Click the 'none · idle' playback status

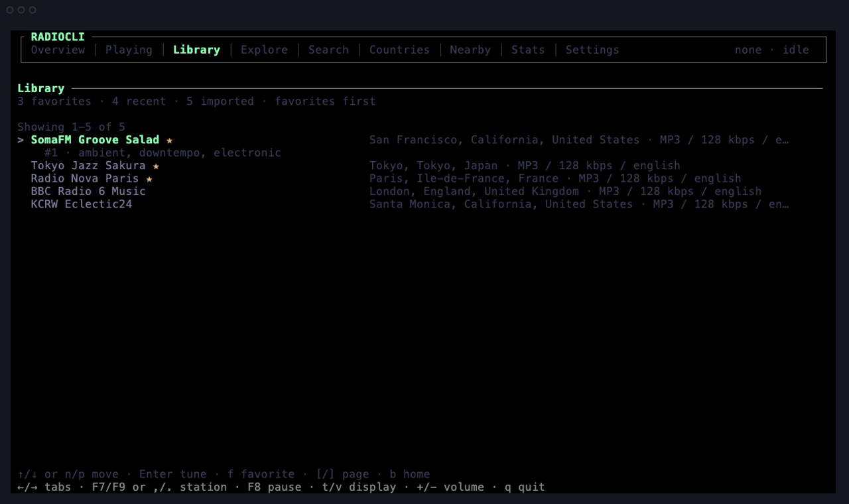pos(772,50)
